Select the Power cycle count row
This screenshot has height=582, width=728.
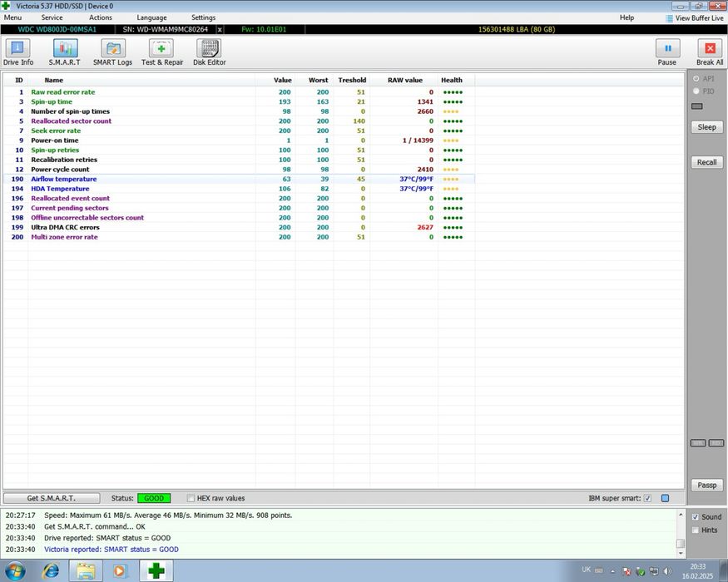pyautogui.click(x=239, y=170)
